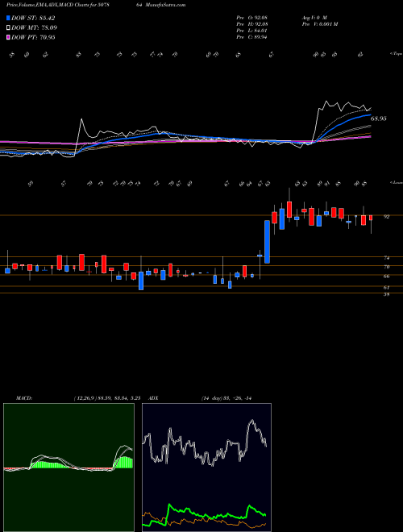
Task: Click the ADX indicator label
Action: [x=153, y=398]
